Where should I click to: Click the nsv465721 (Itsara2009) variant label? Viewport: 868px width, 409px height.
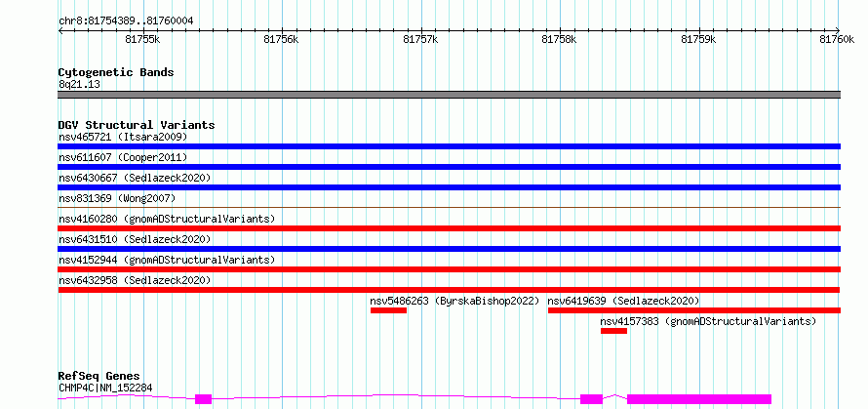coord(123,137)
